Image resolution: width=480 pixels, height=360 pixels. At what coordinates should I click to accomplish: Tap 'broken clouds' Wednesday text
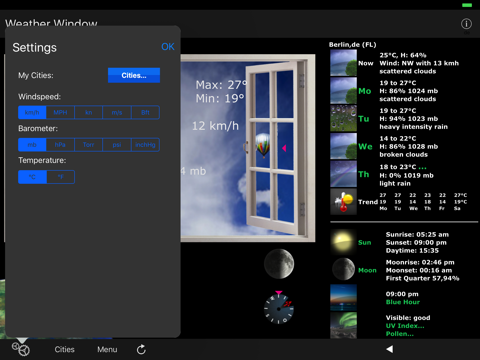[x=404, y=155]
